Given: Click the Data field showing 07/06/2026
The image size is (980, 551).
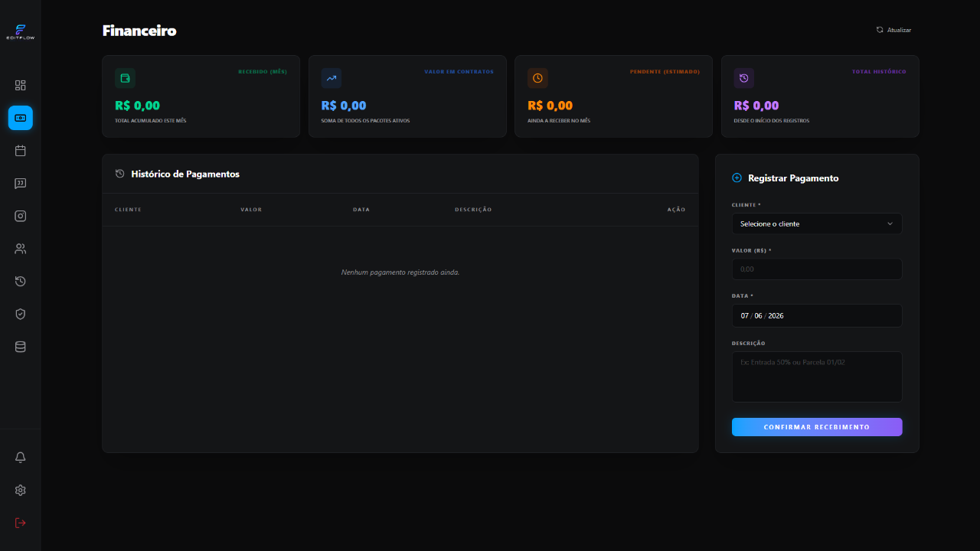Looking at the screenshot, I should click(x=817, y=315).
